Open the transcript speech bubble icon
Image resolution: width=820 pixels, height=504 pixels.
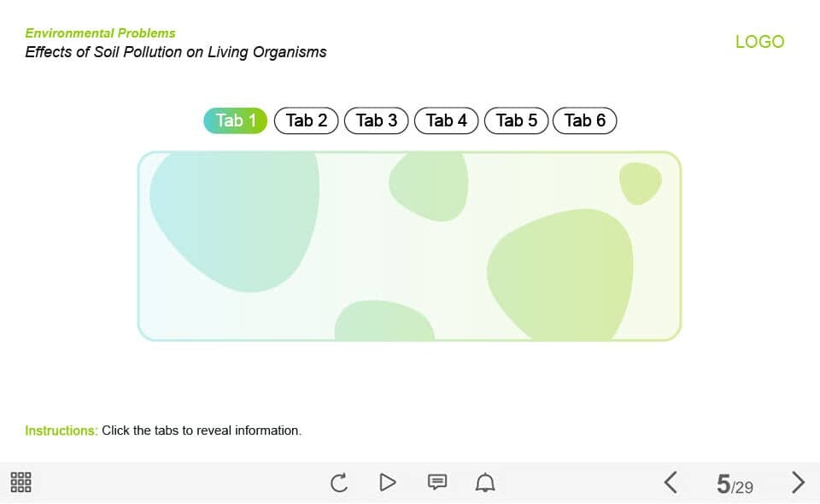[436, 483]
